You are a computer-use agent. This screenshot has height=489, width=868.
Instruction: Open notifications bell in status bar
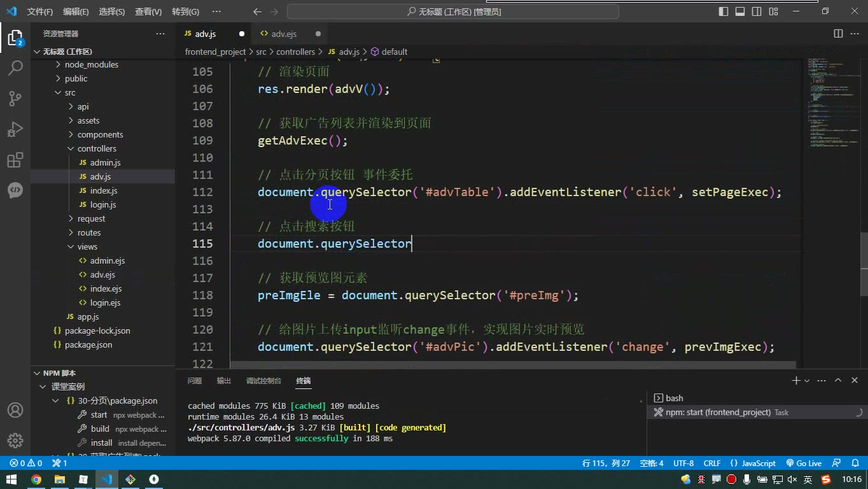(x=854, y=463)
